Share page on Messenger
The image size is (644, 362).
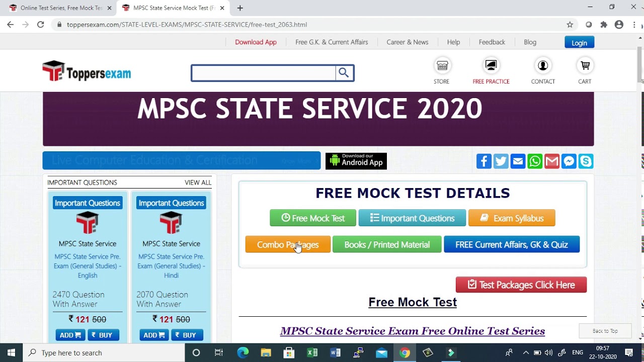pos(569,161)
